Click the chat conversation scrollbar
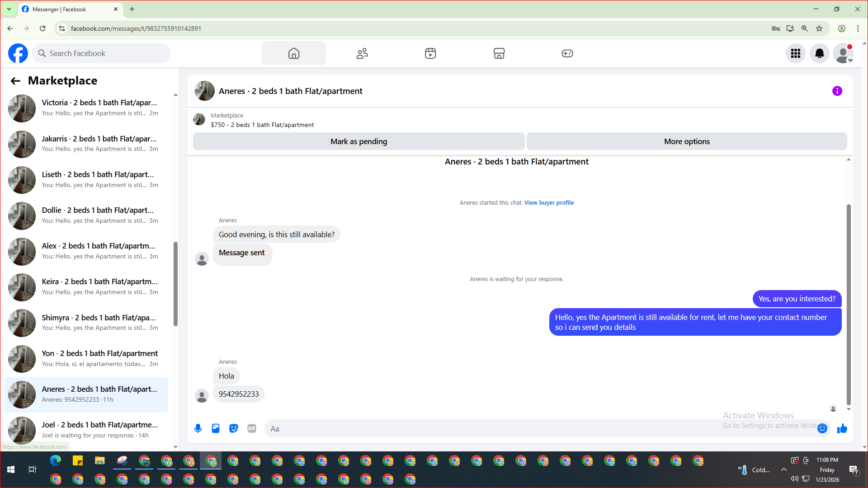 click(849, 303)
